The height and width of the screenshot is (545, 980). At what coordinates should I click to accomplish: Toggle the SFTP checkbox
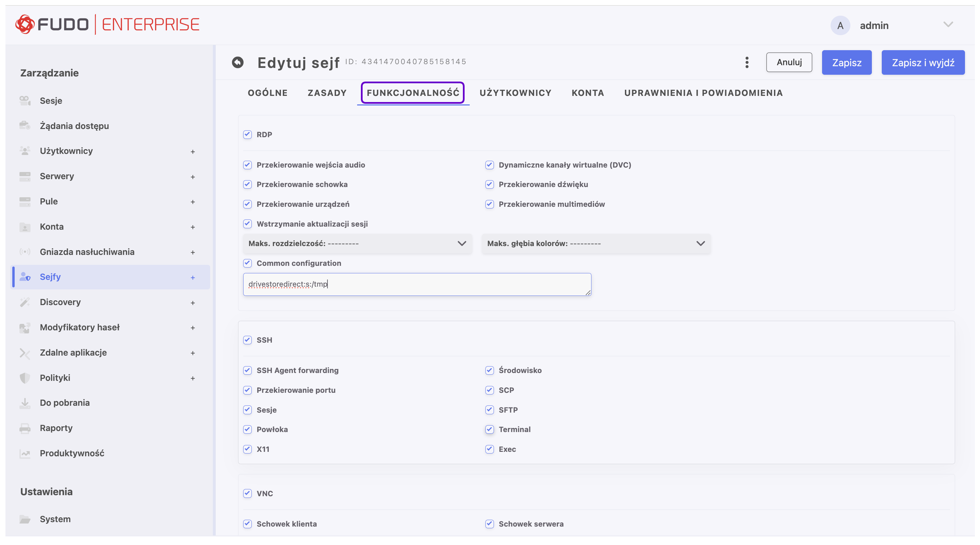coord(489,410)
